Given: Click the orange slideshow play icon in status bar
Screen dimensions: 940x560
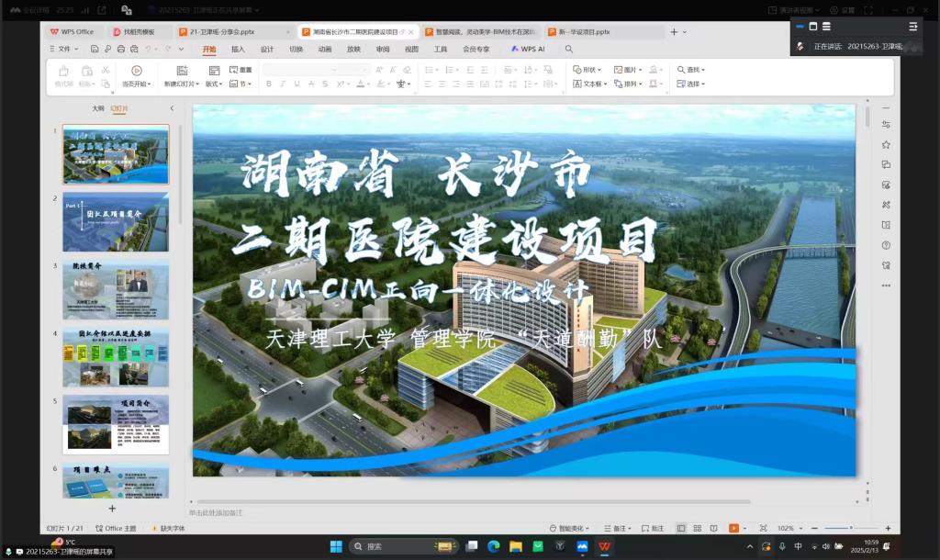Looking at the screenshot, I should pyautogui.click(x=733, y=528).
